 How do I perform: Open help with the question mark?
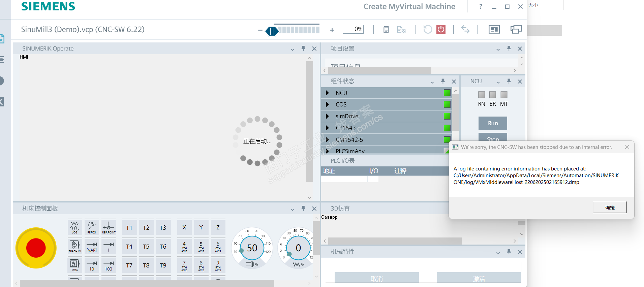pos(481,6)
